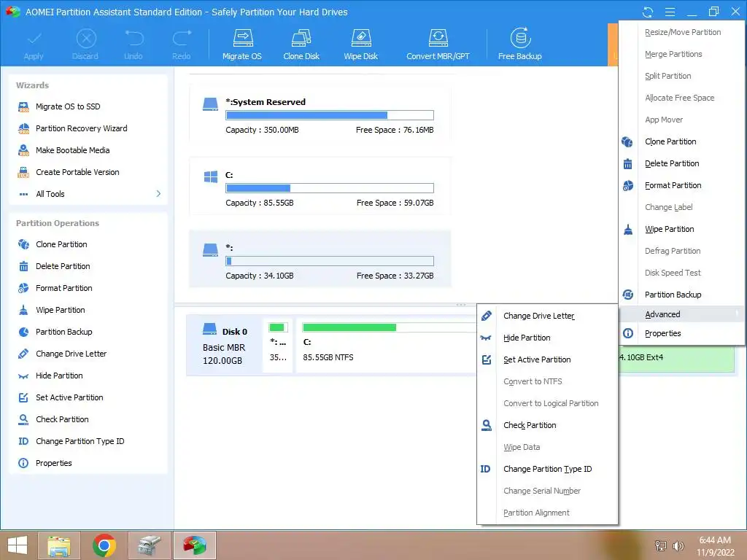Click Hide Partition in the Advanced submenu
The height and width of the screenshot is (560, 747).
click(527, 338)
